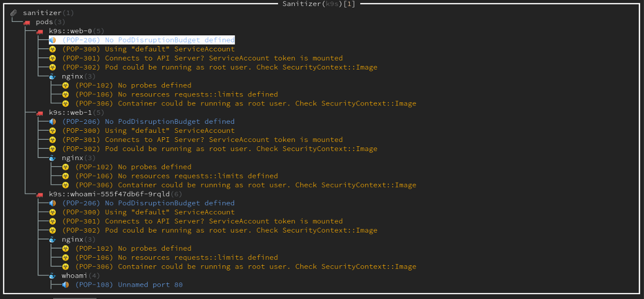Image resolution: width=644 pixels, height=299 pixels.
Task: Click the paperclip icon beside sanitizer
Action: pos(13,13)
